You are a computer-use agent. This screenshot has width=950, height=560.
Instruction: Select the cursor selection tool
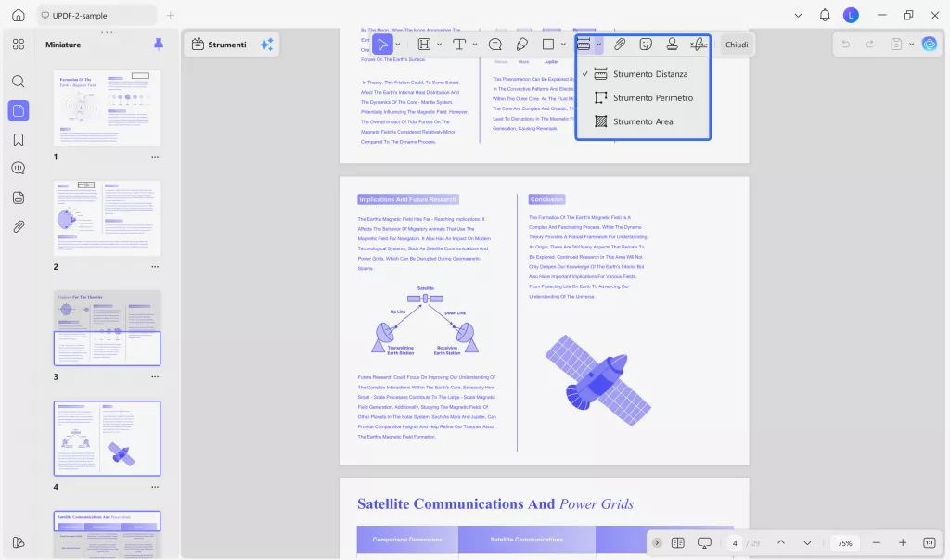pos(381,45)
